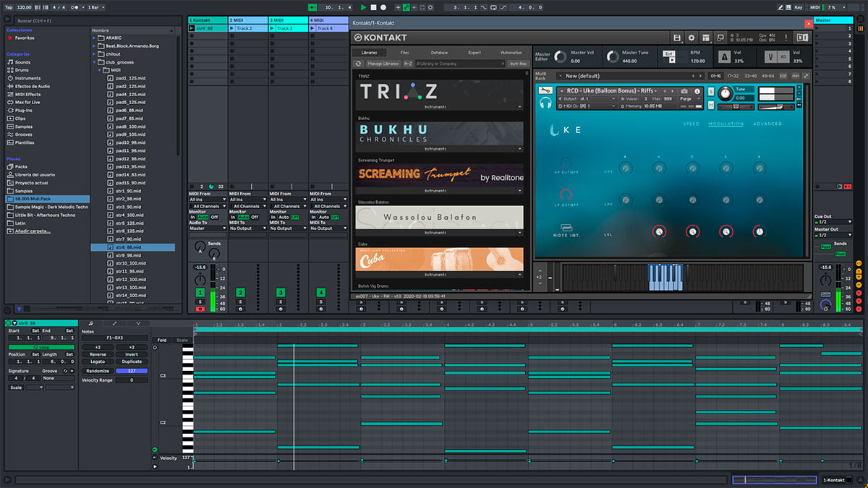Toggle the green Loop button

click(x=40, y=347)
